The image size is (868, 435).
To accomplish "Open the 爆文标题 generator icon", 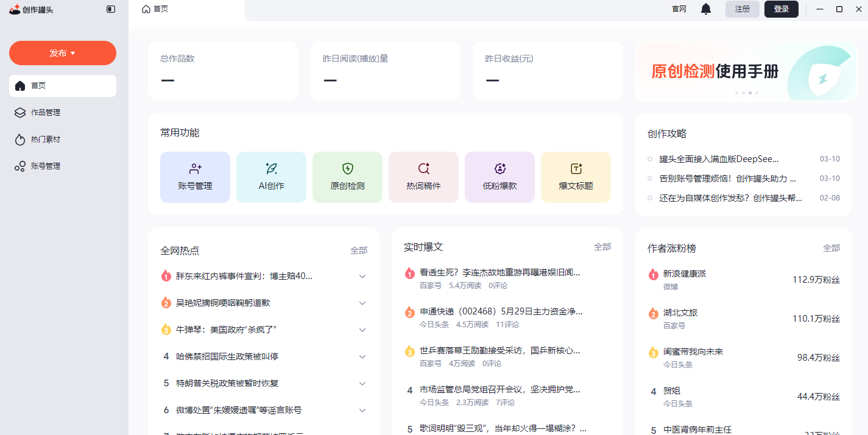I will tap(576, 177).
